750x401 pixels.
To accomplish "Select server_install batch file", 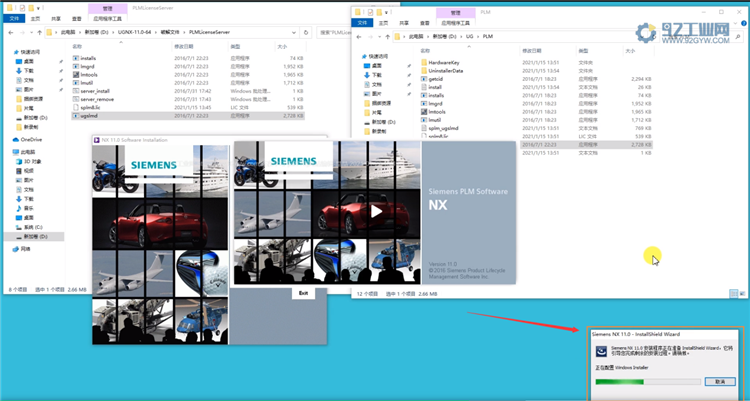I will (x=95, y=91).
